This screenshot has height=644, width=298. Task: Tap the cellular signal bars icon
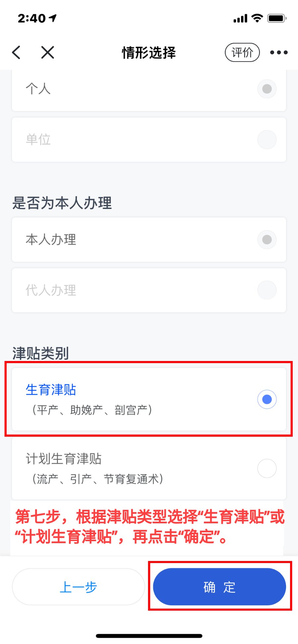click(x=240, y=19)
